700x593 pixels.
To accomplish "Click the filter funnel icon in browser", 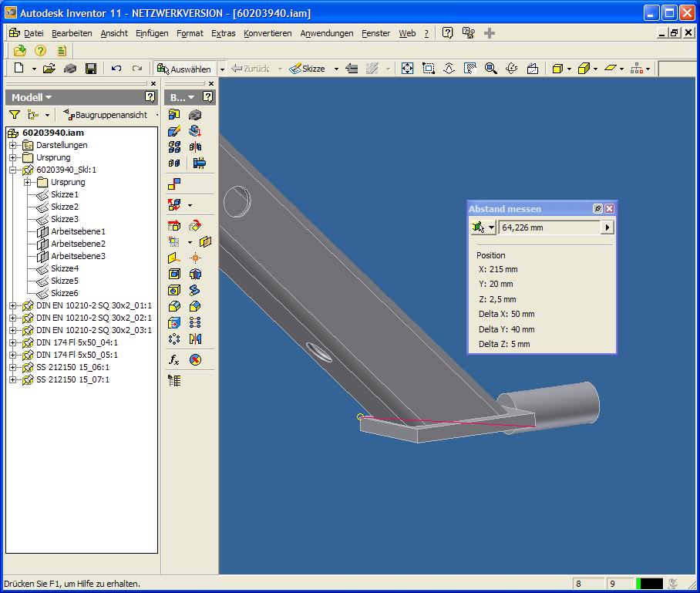I will [x=15, y=115].
